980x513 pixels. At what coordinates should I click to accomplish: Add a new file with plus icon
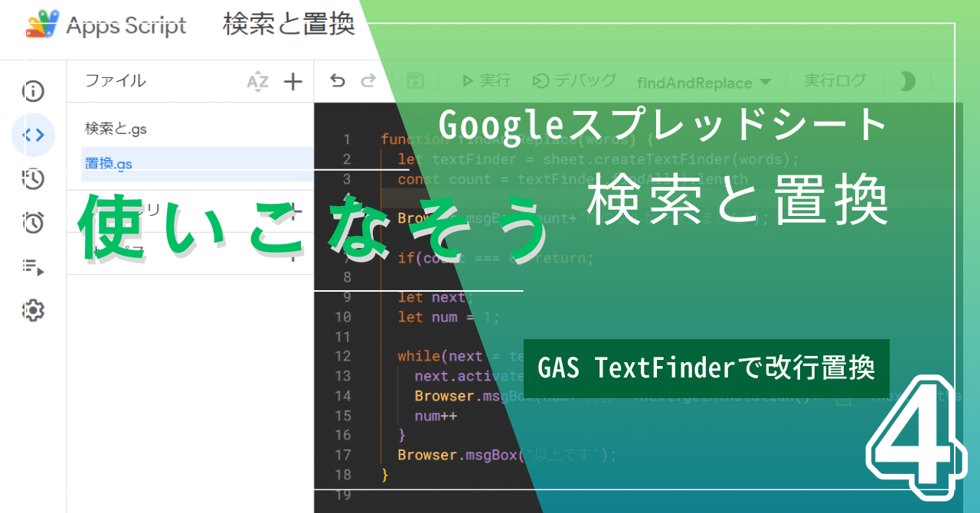(293, 80)
